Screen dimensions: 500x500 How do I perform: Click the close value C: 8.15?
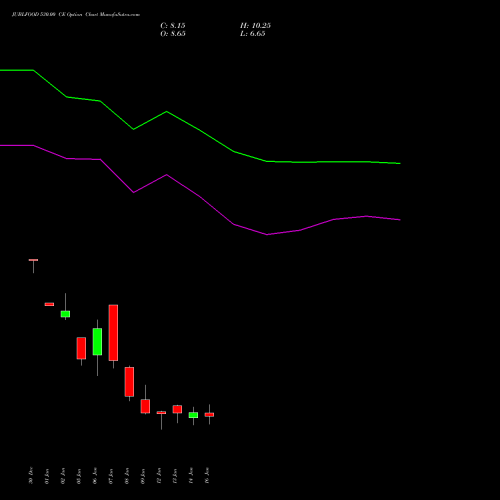coord(173,26)
